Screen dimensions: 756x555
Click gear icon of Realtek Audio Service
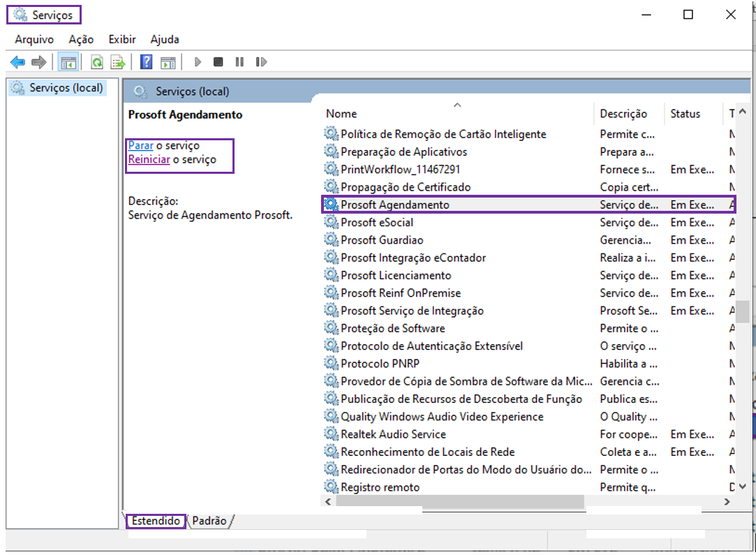(x=332, y=434)
